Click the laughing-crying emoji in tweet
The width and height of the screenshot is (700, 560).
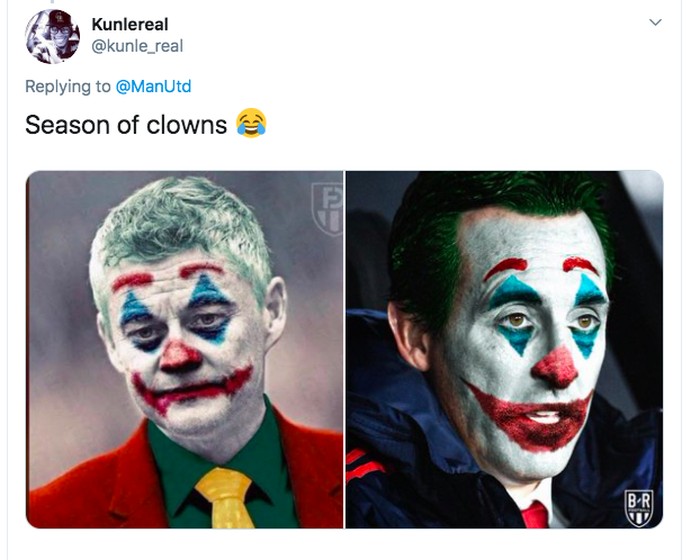[x=251, y=125]
